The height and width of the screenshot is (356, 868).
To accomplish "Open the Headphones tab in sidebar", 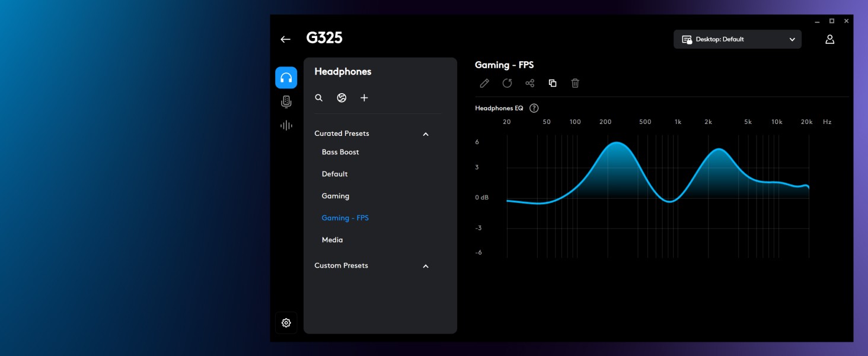I will tap(286, 78).
